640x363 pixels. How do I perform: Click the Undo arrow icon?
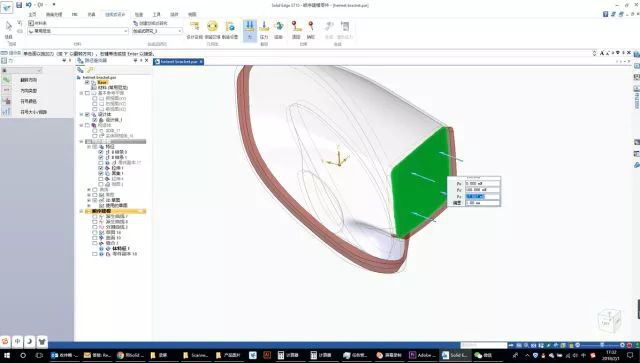point(29,5)
